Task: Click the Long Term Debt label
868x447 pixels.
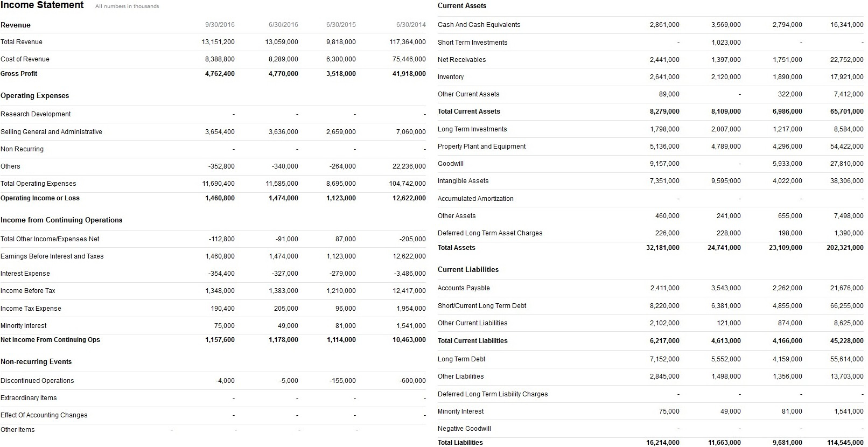Action: coord(461,359)
